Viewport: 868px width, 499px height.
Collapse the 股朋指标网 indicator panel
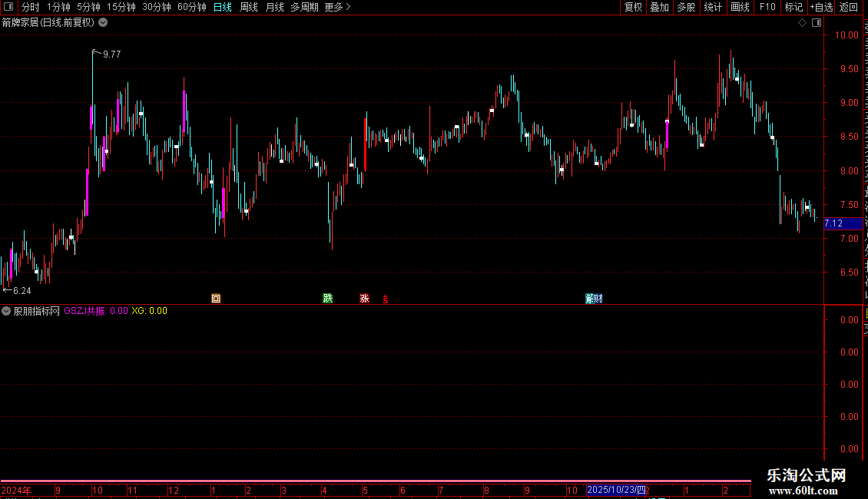coord(6,311)
